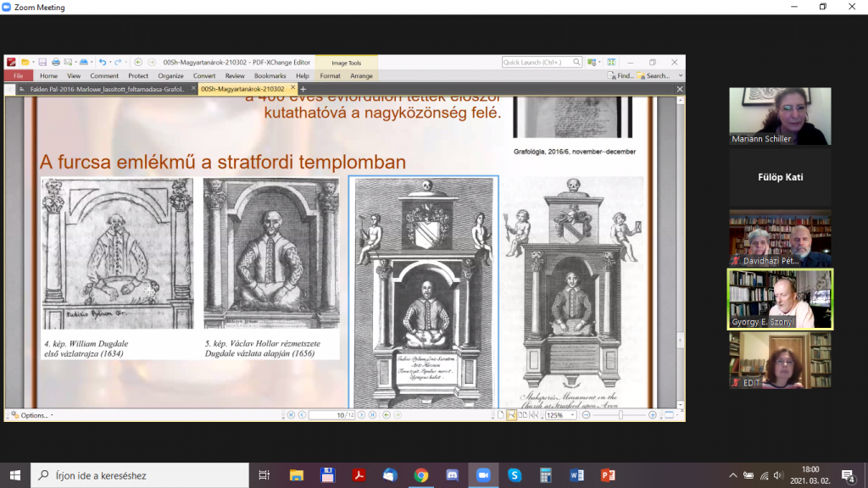
Task: Expand the email dropdown arrow
Action: tap(75, 63)
